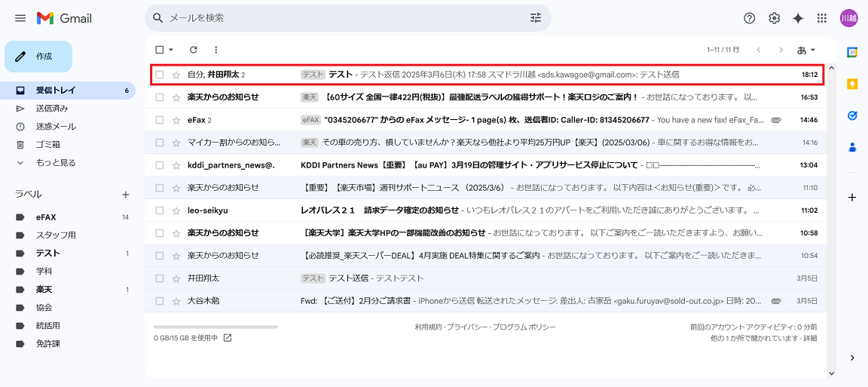868x387 pixels.
Task: Open the 迷惑メール folder
Action: [56, 127]
